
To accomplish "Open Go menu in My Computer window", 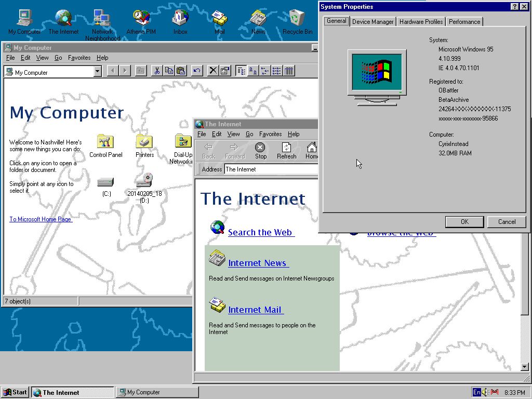I will [58, 58].
